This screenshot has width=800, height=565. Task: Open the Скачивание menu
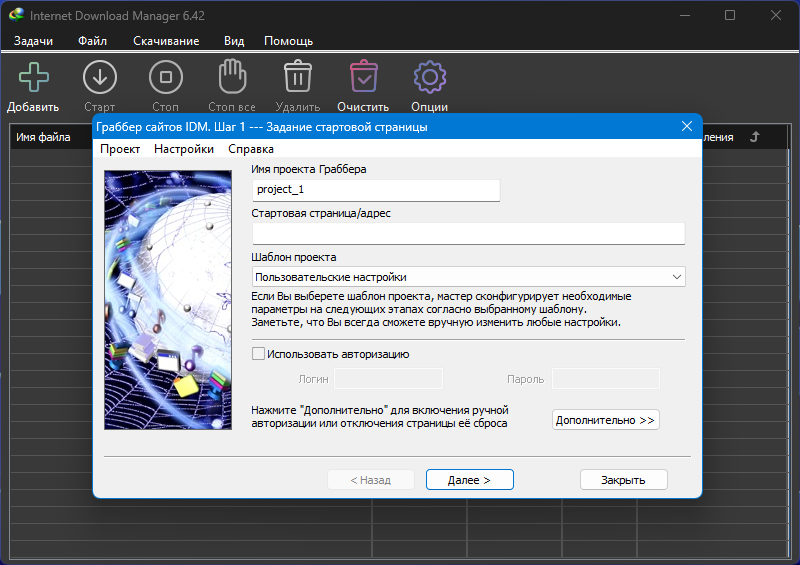(166, 41)
